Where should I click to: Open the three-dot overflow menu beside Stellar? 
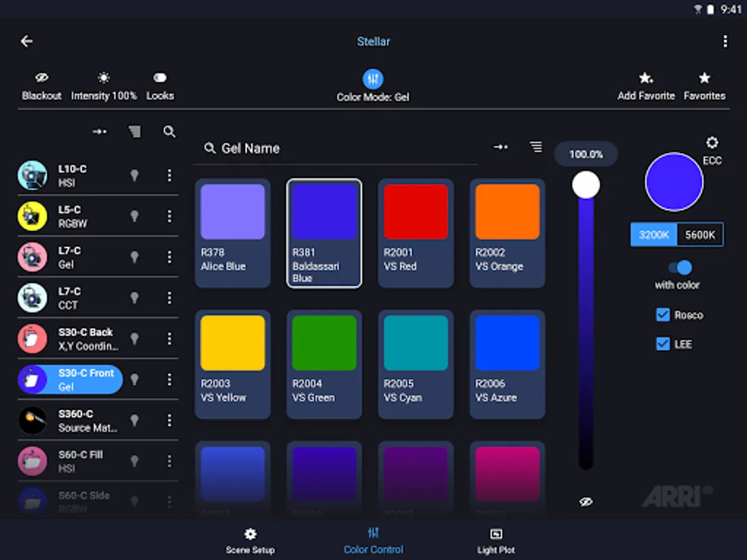(x=725, y=41)
